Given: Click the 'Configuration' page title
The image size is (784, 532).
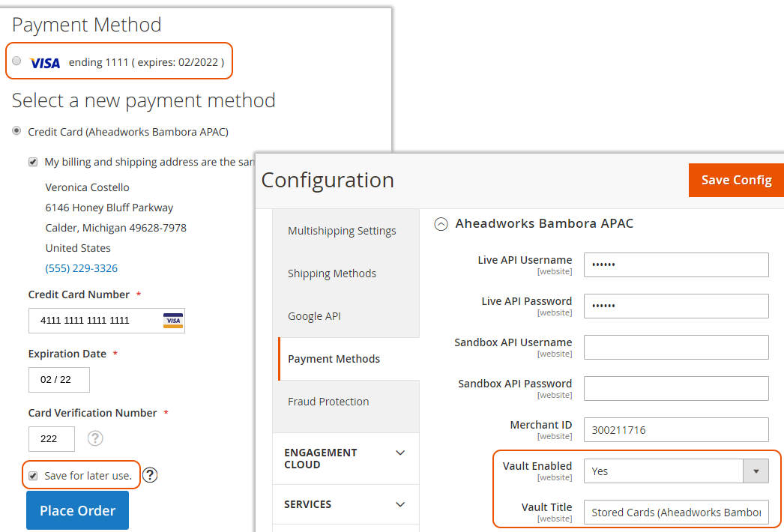Looking at the screenshot, I should click(328, 180).
